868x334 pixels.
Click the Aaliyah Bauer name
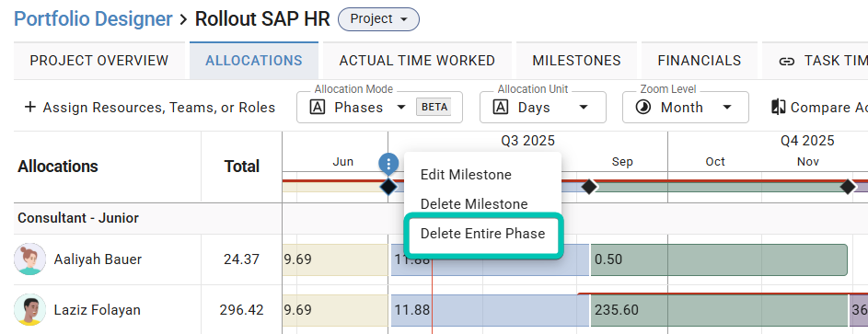coord(98,259)
